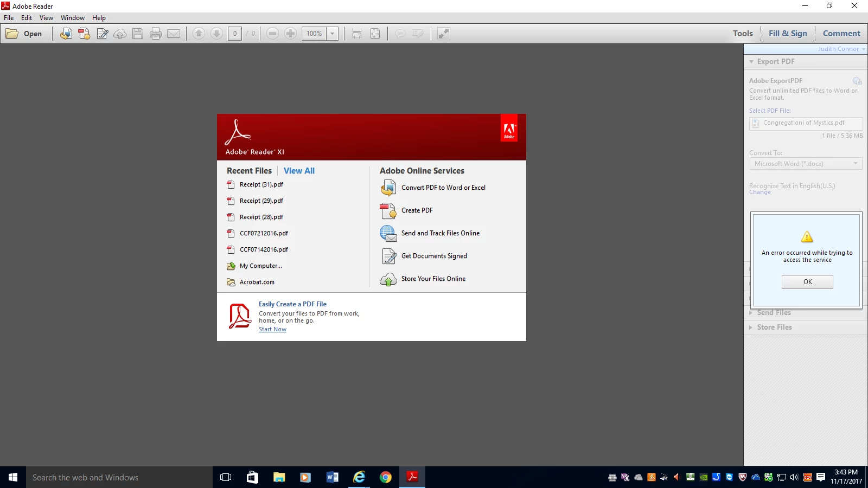Viewport: 868px width, 488px height.
Task: Click the highlight text toolbar icon
Action: click(418, 34)
